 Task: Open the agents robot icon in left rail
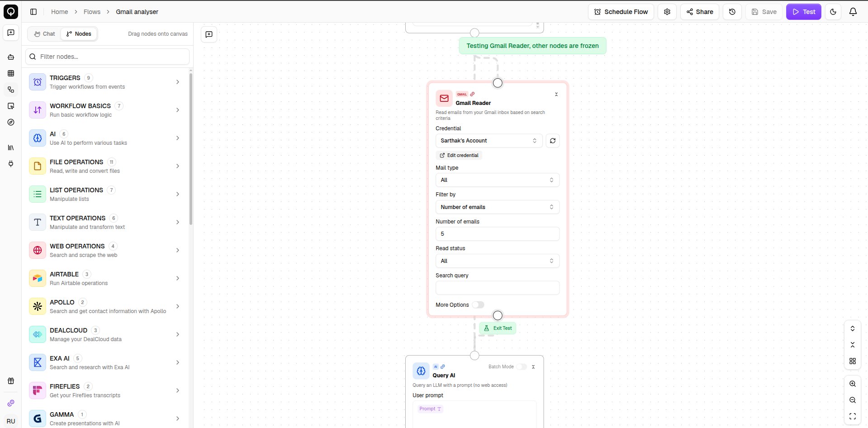(x=11, y=57)
